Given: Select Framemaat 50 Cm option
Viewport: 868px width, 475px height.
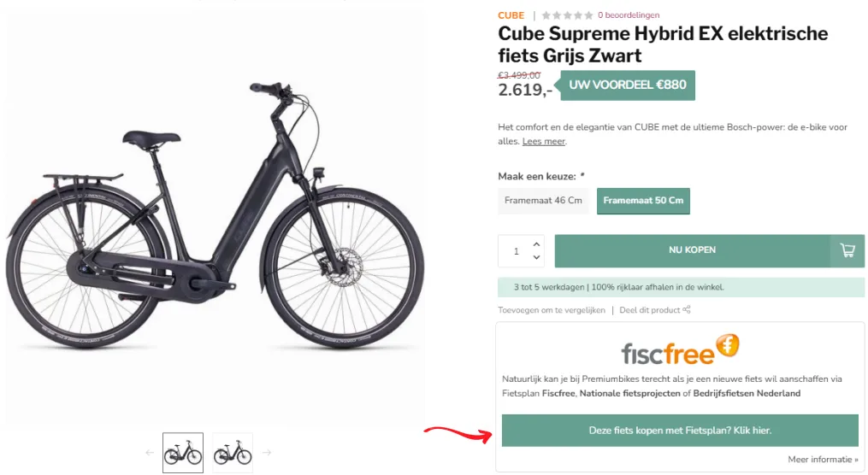Looking at the screenshot, I should [643, 201].
